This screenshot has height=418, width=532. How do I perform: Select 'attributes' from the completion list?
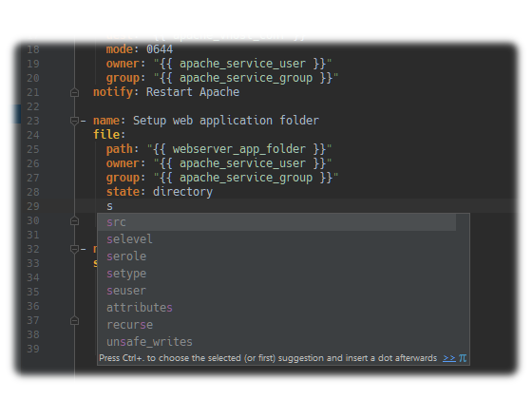click(x=276, y=308)
